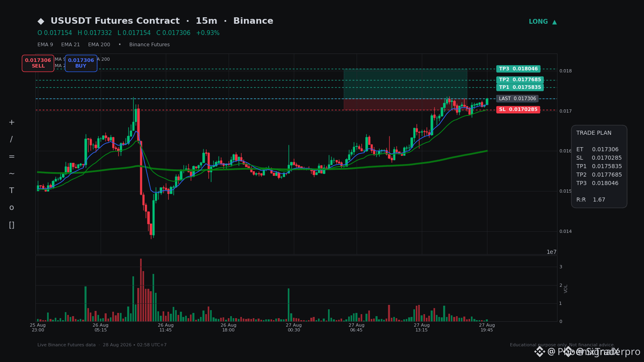Select the circle shape tool
Viewport: 644px width, 362px height.
(12, 208)
